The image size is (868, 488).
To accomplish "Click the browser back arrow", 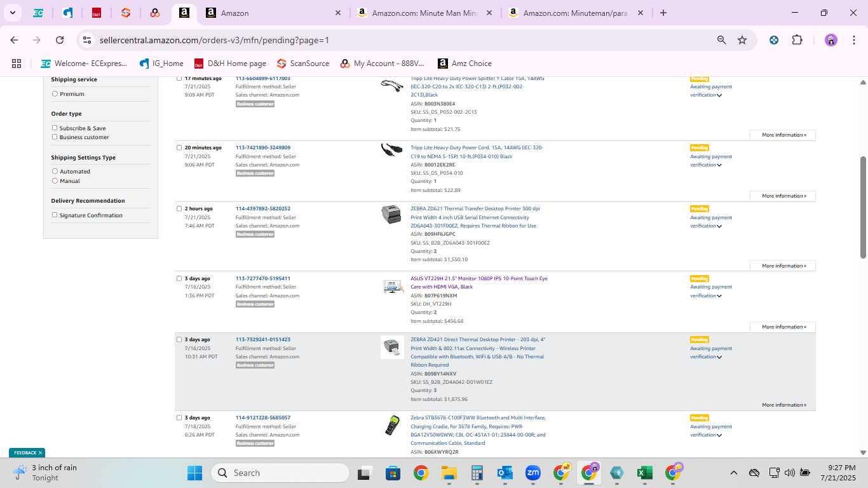I will [14, 40].
